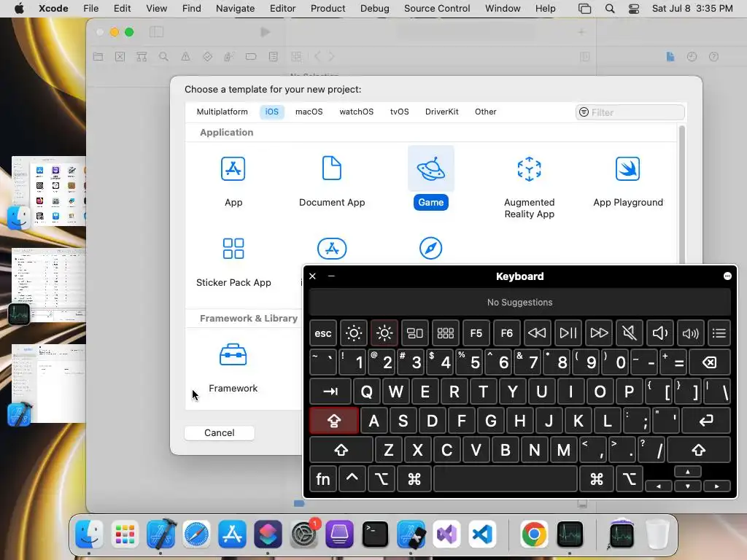Tap the brightness down key
The height and width of the screenshot is (560, 747).
click(354, 333)
